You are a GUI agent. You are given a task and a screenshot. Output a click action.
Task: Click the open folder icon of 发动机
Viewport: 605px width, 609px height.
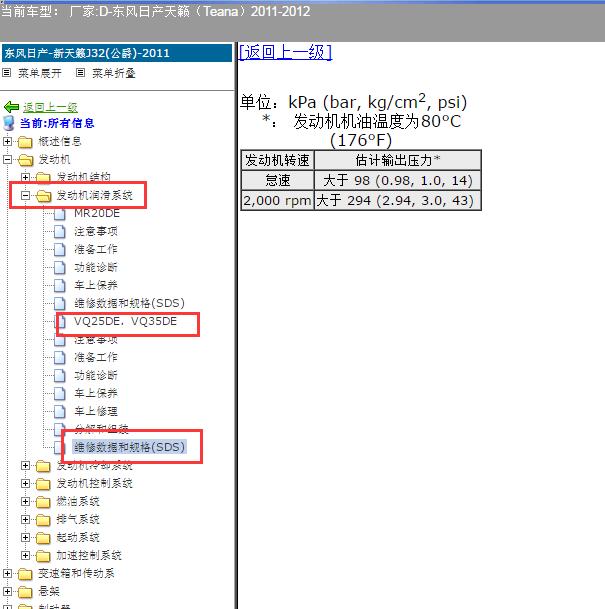click(25, 160)
